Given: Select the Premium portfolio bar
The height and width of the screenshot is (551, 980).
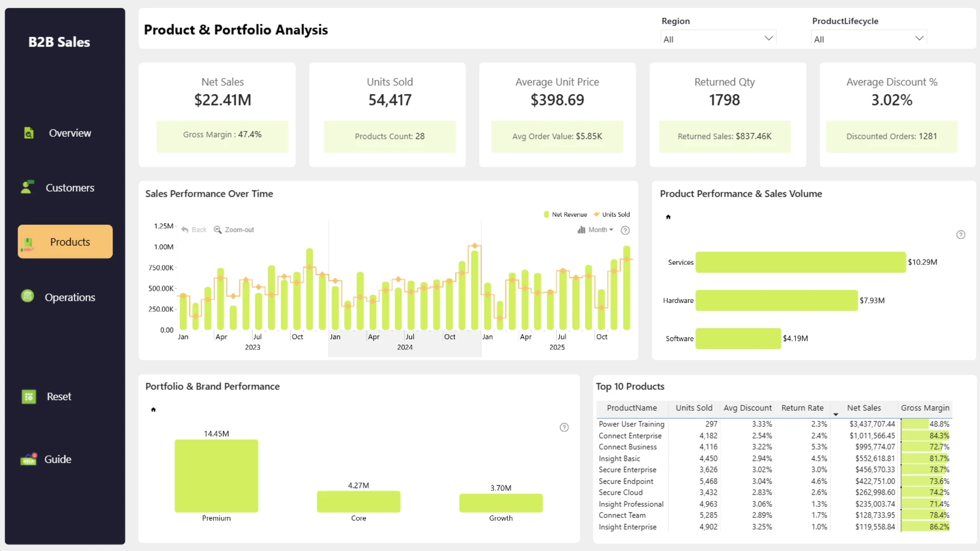Looking at the screenshot, I should [x=216, y=476].
